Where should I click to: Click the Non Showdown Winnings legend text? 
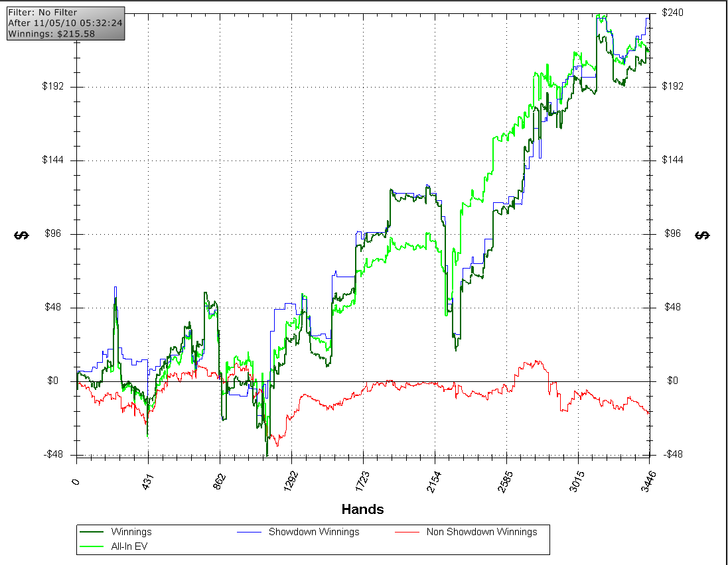[481, 532]
